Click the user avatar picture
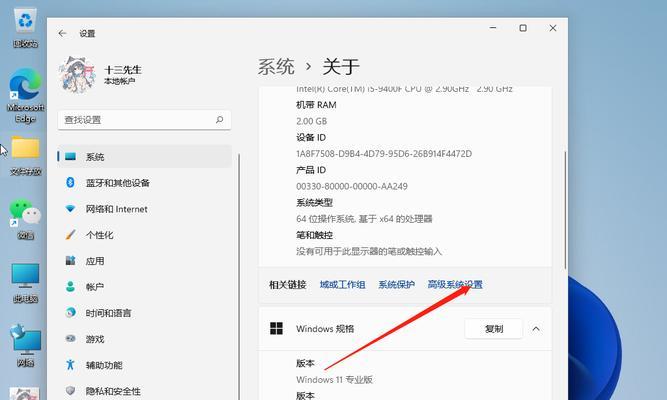 tap(77, 75)
